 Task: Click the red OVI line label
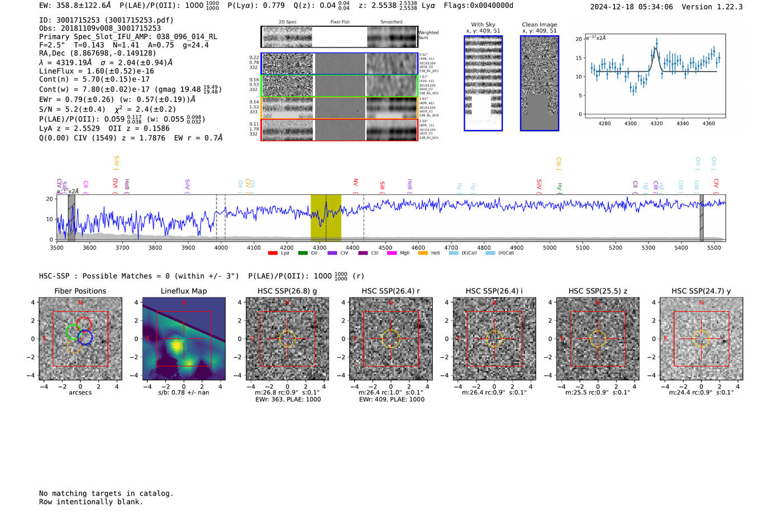click(x=115, y=185)
